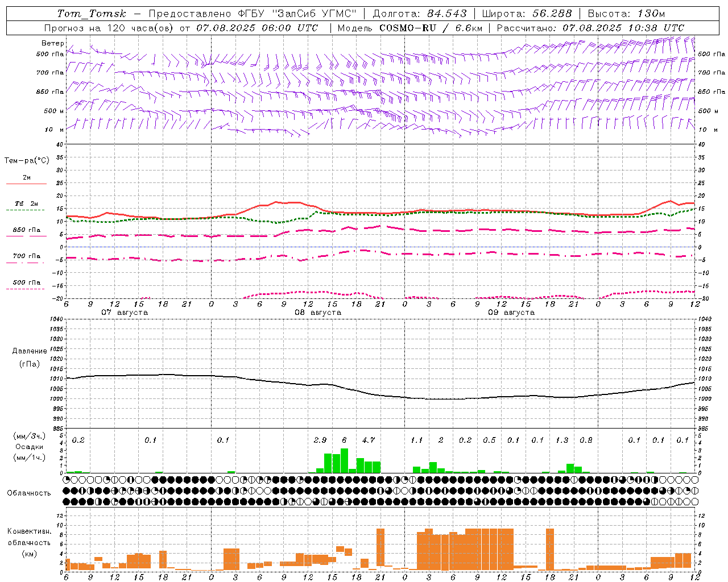Click the (км) unit label
This screenshot has height=582, width=728.
[30, 554]
